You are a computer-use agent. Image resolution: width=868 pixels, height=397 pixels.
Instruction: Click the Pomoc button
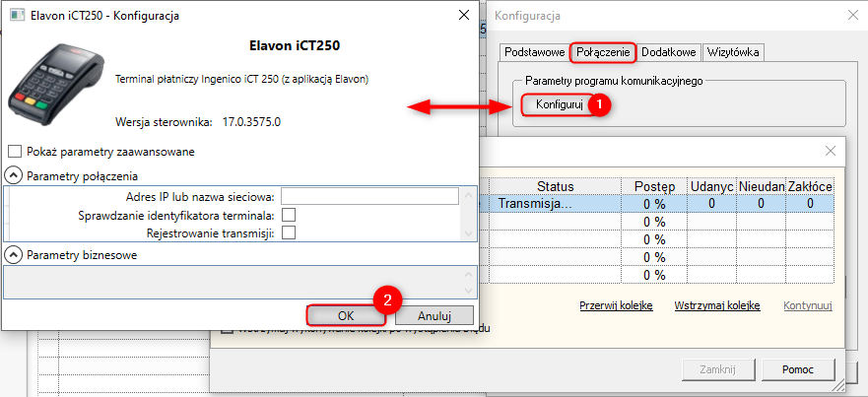pyautogui.click(x=798, y=369)
